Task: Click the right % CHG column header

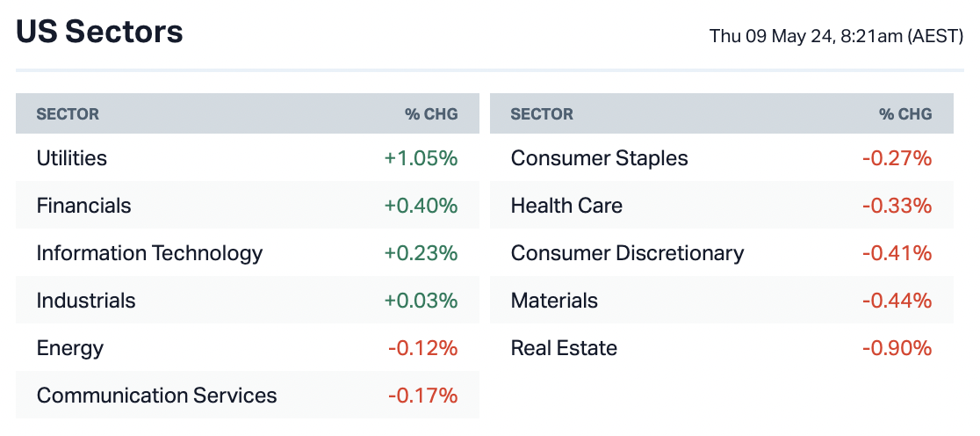Action: click(x=905, y=114)
